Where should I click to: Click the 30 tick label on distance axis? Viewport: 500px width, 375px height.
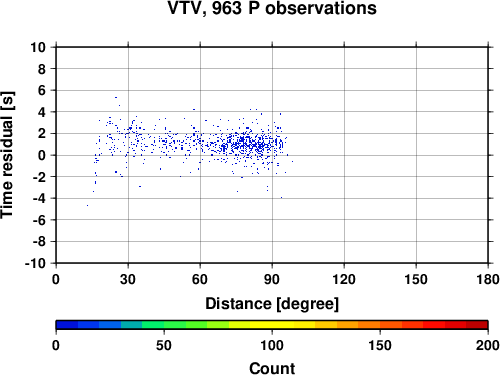point(128,279)
